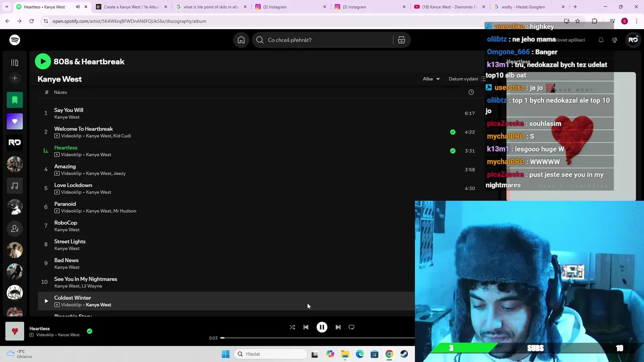
Task: Open a new browser tab
Action: (575, 7)
